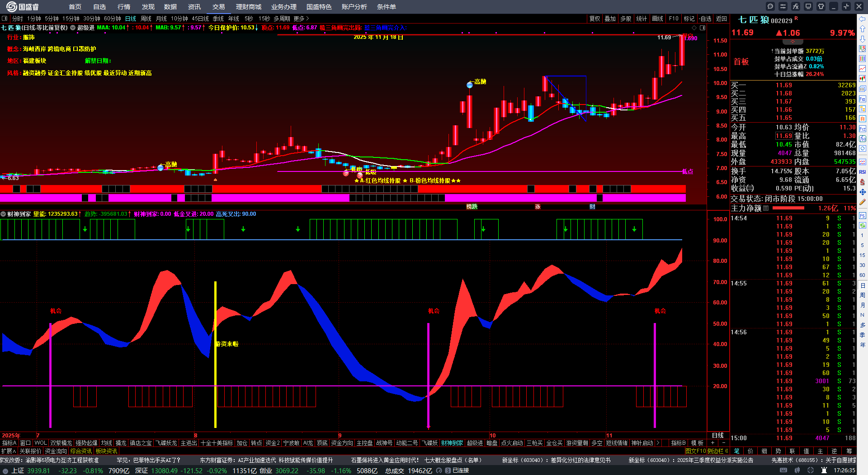Click the 主力净额 red progress bar

click(x=788, y=208)
